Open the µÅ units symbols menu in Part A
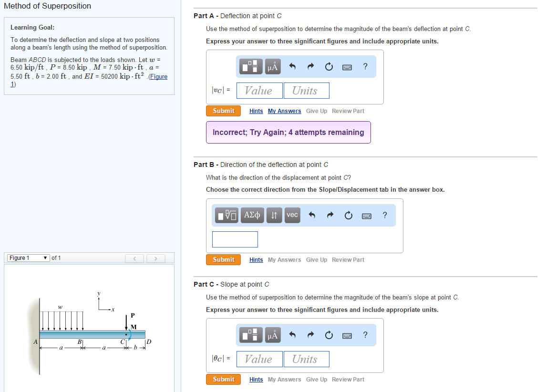 (273, 67)
